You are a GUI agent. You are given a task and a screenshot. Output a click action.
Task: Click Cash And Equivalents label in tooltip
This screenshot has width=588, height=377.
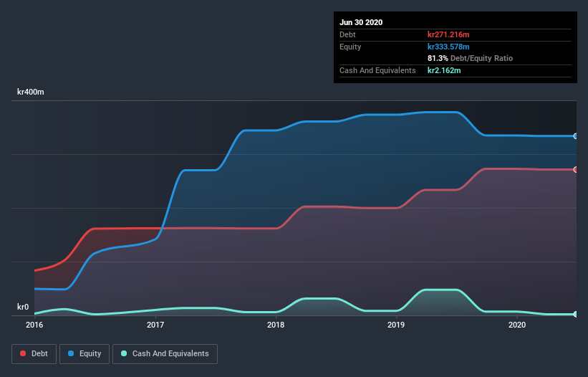[x=377, y=70]
